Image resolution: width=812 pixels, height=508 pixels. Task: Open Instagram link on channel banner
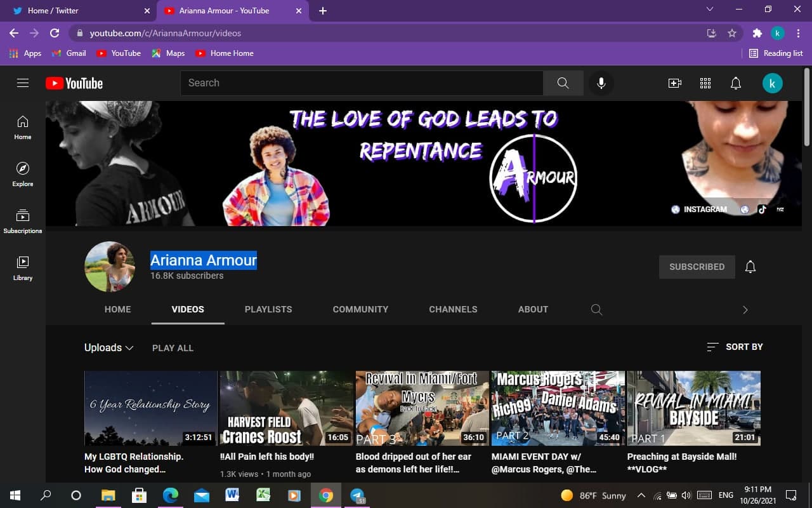[x=699, y=209]
